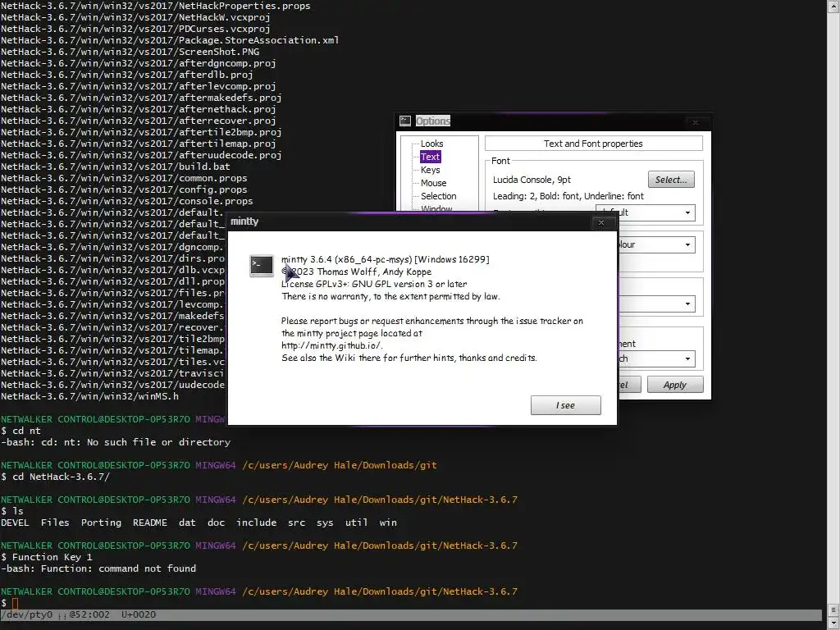Viewport: 840px width, 630px height.
Task: Click '-bash: Function: command not found'
Action: point(98,568)
